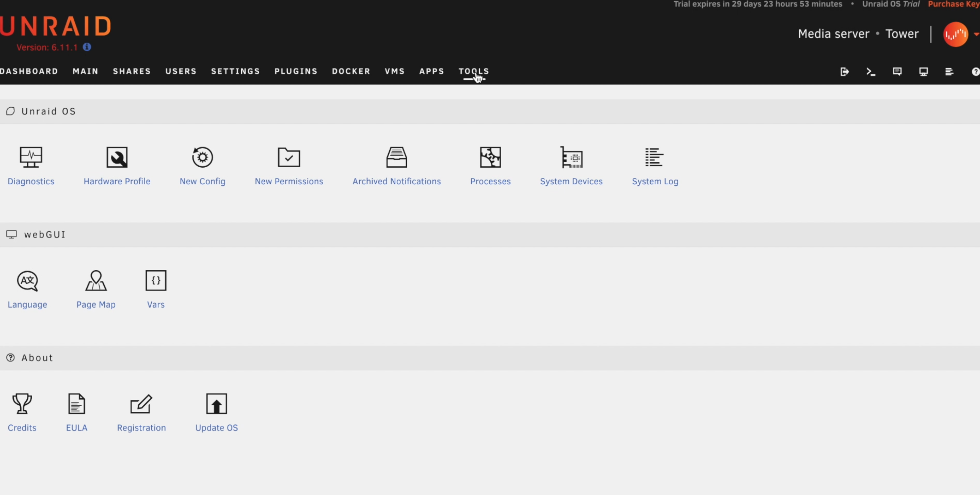The image size is (980, 495).
Task: Click the terminal icon in navbar
Action: [x=871, y=72]
